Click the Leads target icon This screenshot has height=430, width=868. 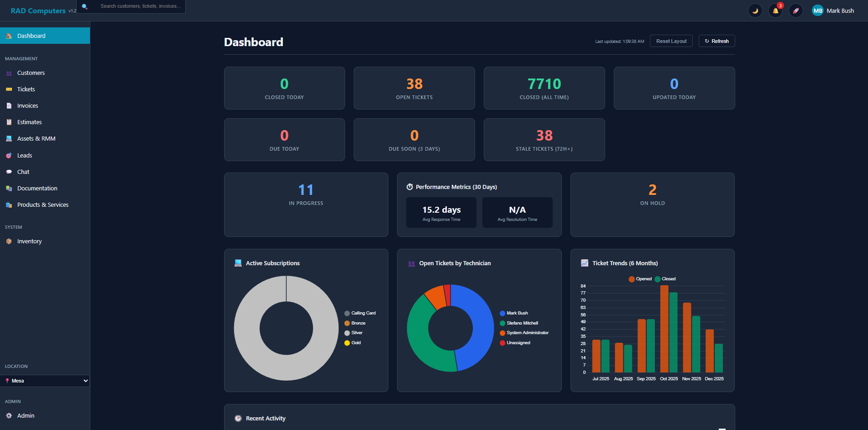tap(9, 156)
